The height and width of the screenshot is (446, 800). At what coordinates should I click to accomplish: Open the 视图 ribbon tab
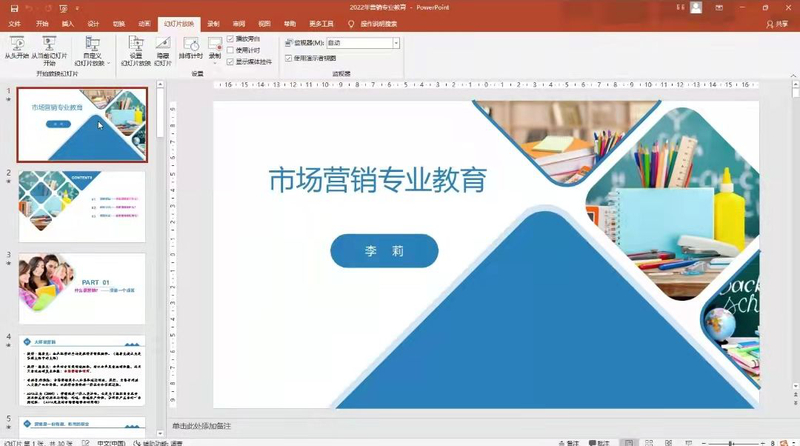click(x=264, y=24)
